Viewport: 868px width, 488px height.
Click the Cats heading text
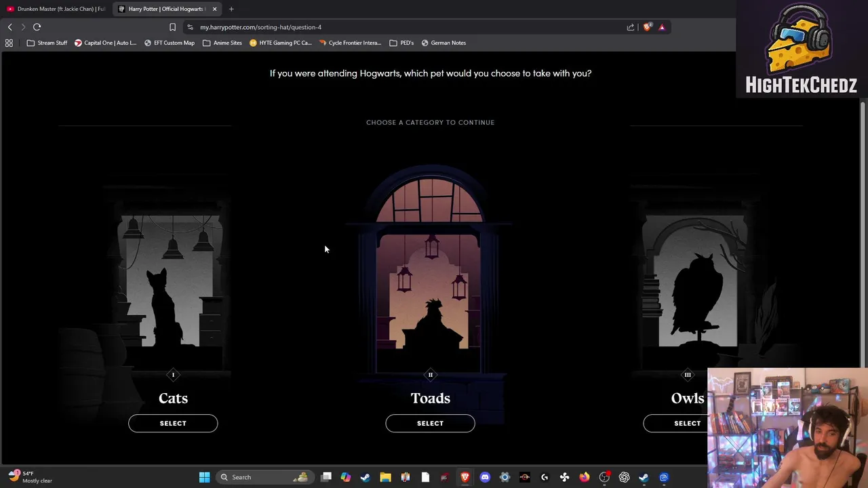(173, 399)
